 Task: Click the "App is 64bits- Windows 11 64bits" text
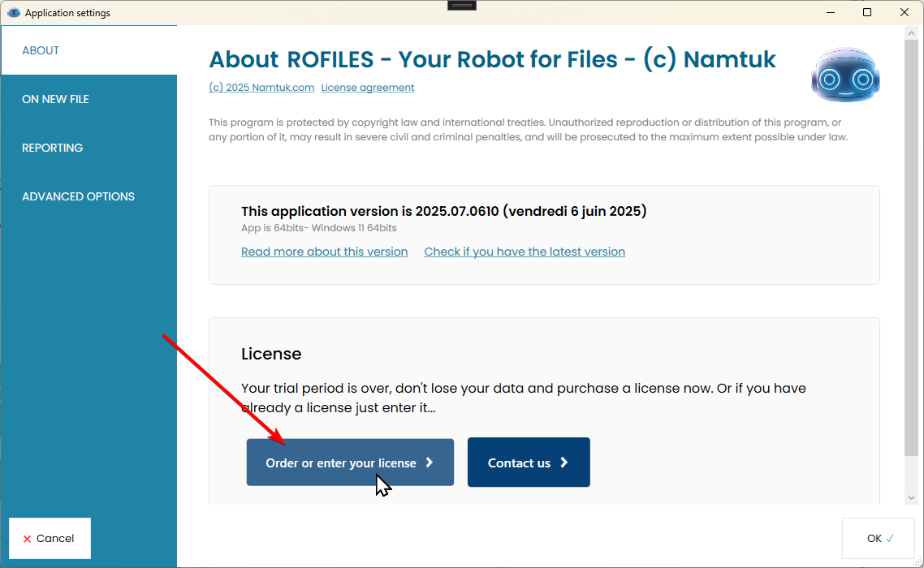319,228
